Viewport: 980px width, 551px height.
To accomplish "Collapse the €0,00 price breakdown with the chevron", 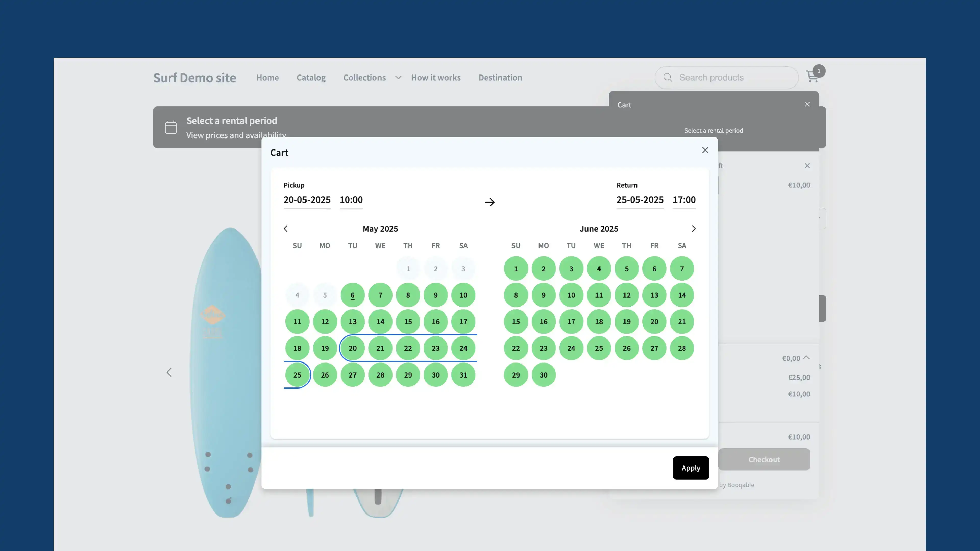I will 806,357.
